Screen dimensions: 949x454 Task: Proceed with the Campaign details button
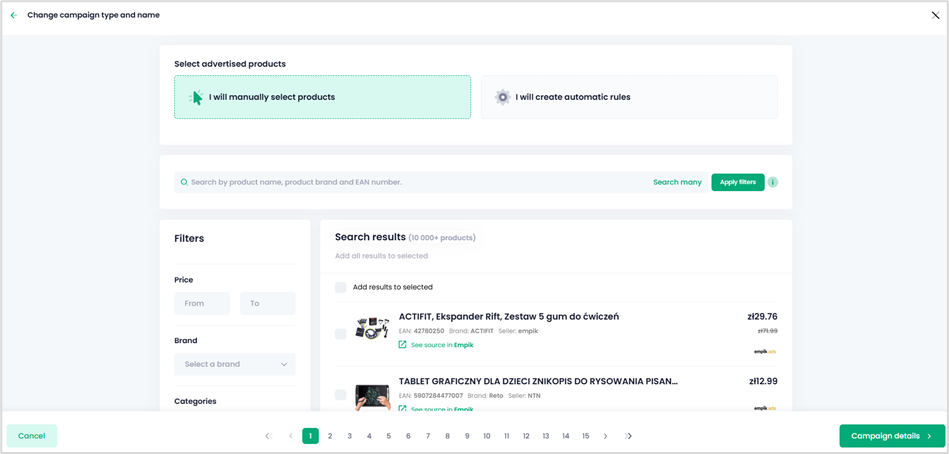891,436
